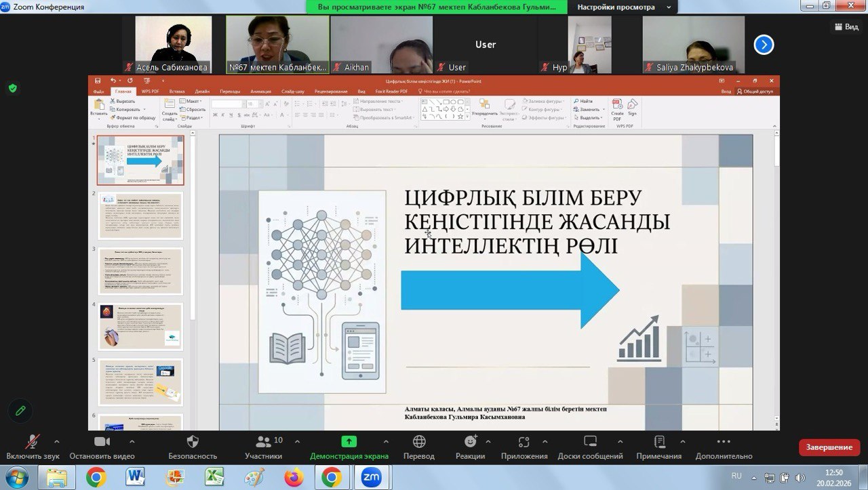Image resolution: width=868 pixels, height=490 pixels.
Task: Click the Дополнительно three-dots icon
Action: 724,443
